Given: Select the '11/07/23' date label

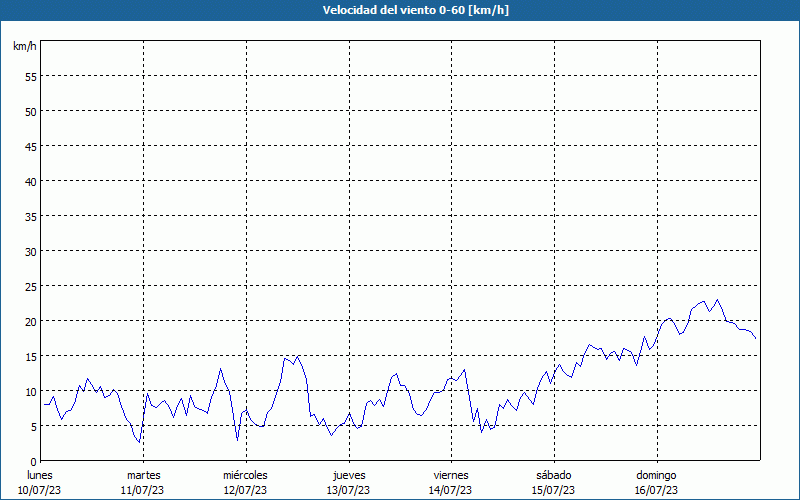Looking at the screenshot, I should pos(142,490).
